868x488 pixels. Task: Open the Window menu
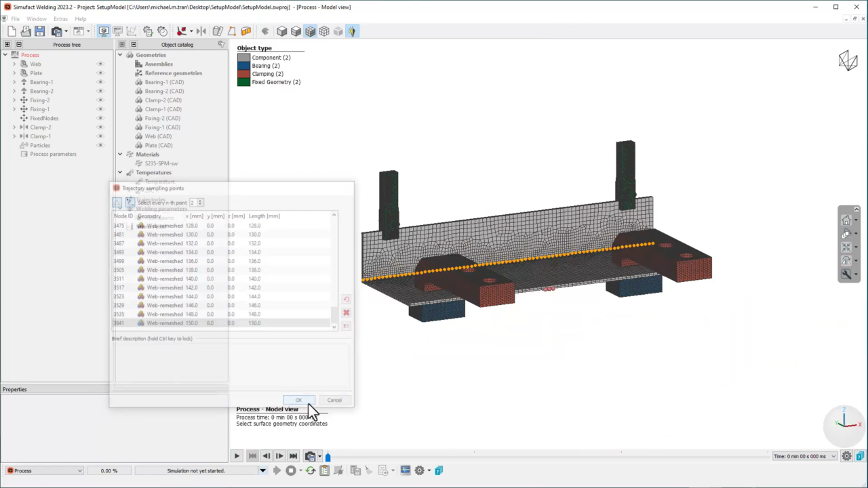37,19
